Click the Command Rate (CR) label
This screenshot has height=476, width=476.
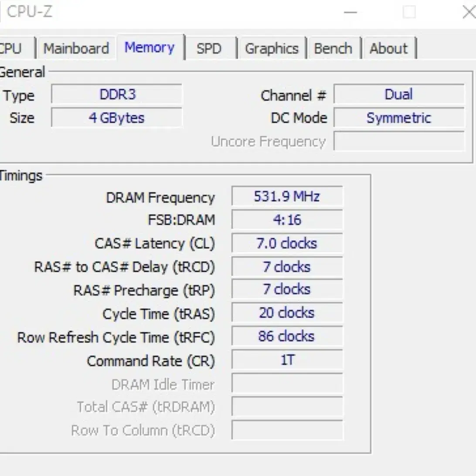(x=151, y=361)
